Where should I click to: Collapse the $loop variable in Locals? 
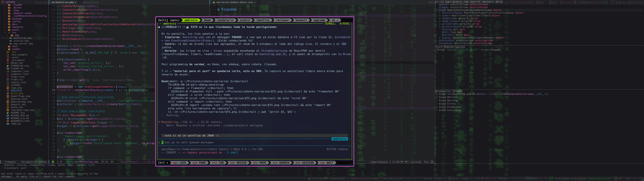tap(437, 10)
